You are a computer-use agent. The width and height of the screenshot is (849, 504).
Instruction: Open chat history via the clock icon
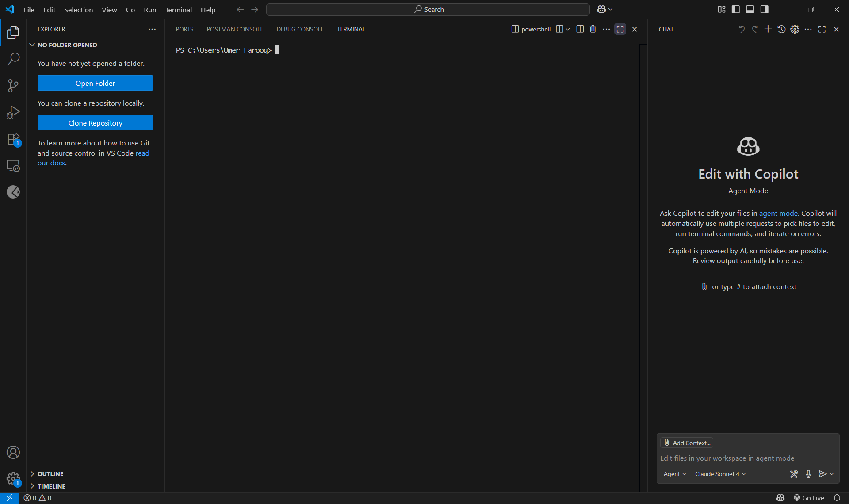click(x=781, y=29)
